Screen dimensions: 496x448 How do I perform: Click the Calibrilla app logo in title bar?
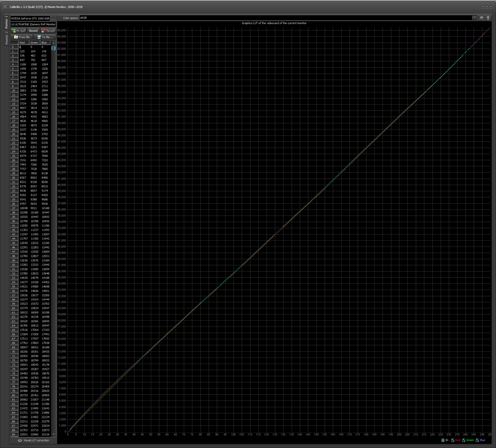point(5,7)
